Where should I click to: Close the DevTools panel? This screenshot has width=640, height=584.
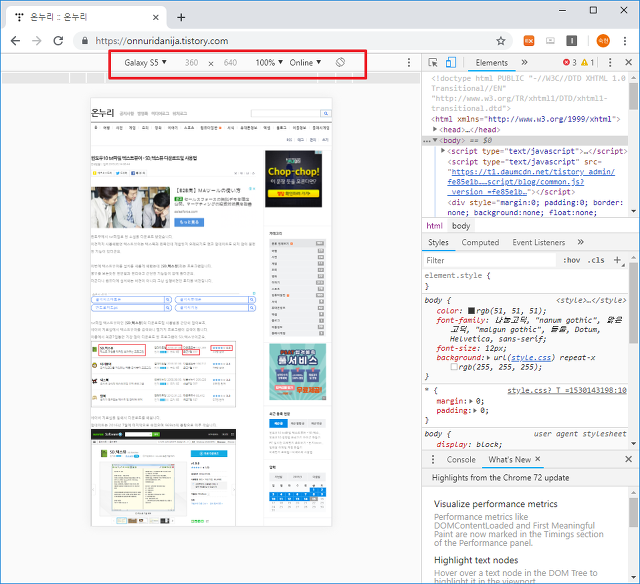pos(629,62)
